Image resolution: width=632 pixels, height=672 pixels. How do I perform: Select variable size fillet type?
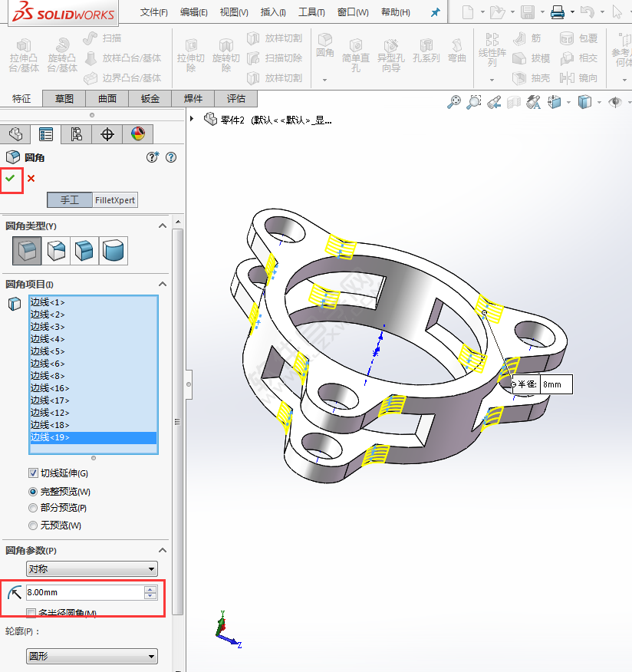point(56,251)
